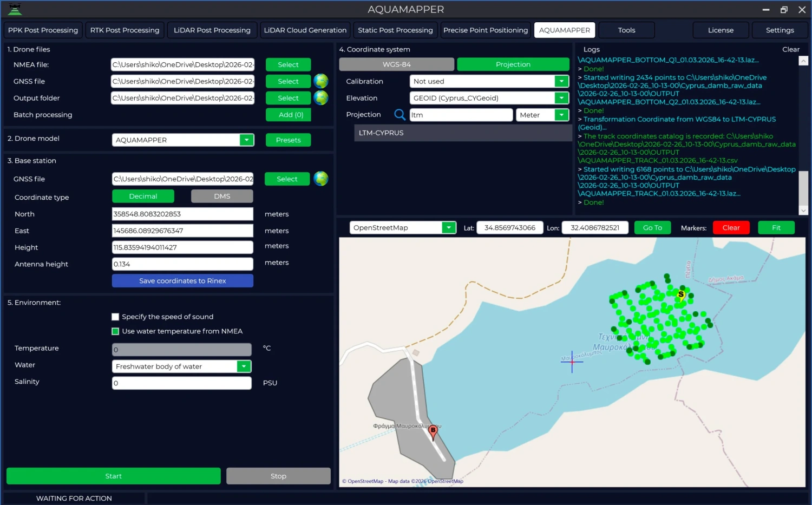Screen dimensions: 812x505
Task: Select the AQUAMAPPER tab
Action: pyautogui.click(x=565, y=30)
